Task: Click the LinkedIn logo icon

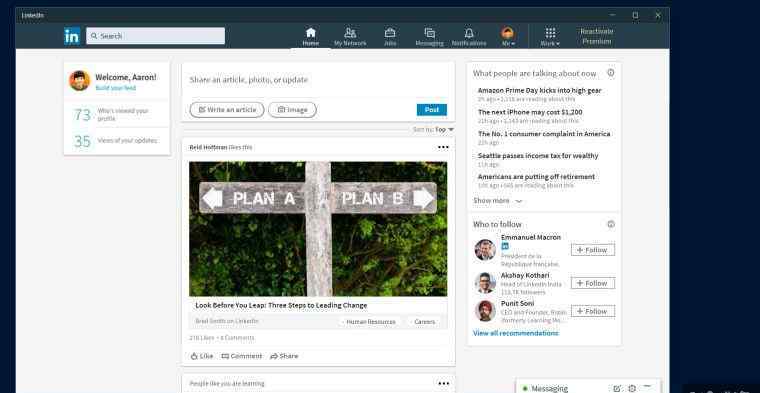Action: tap(72, 36)
